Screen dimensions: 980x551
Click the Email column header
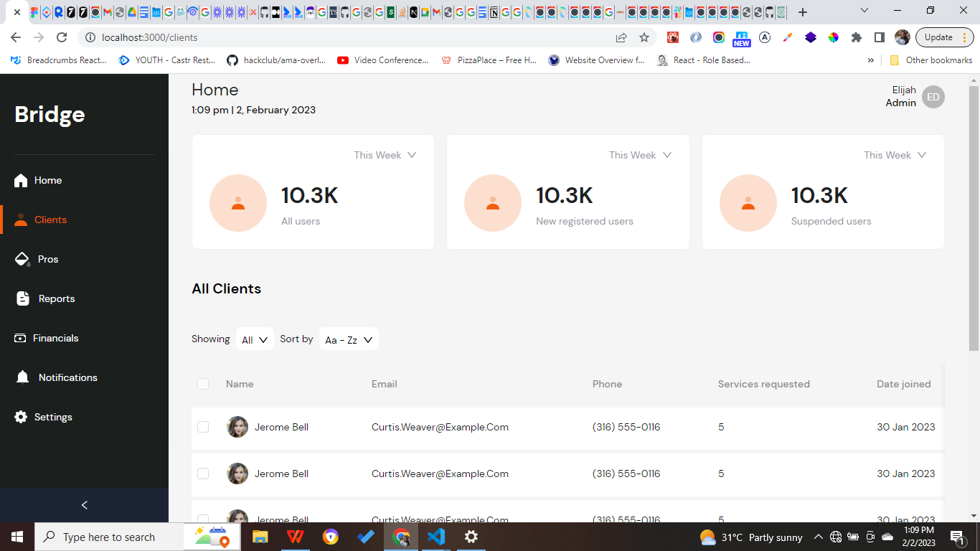pos(385,384)
